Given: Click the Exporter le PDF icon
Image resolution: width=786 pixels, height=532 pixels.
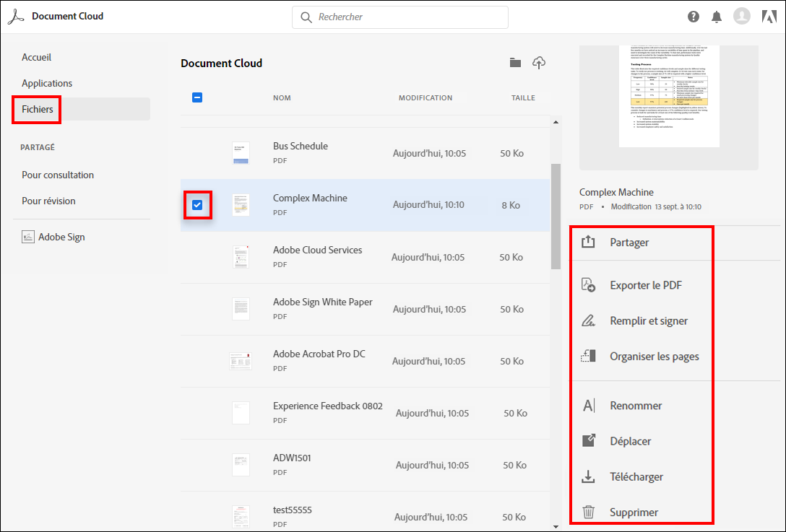Looking at the screenshot, I should (x=588, y=285).
